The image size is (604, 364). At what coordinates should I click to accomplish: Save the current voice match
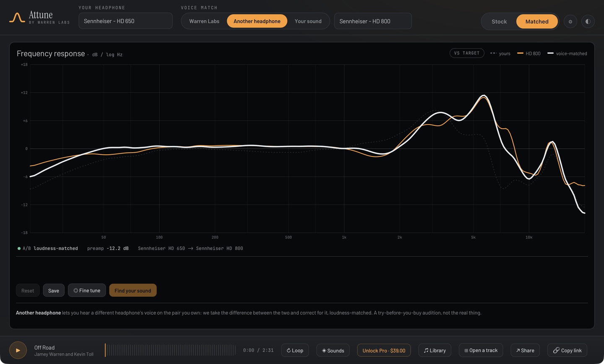click(x=54, y=290)
